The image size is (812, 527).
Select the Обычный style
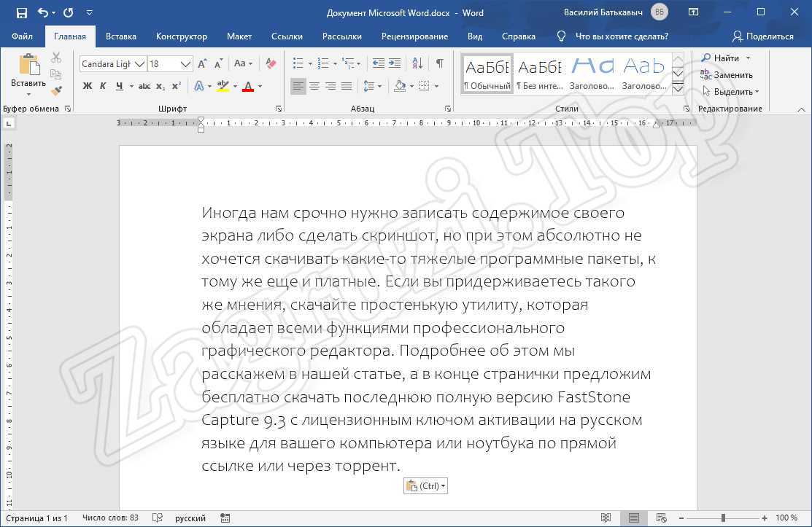click(487, 74)
